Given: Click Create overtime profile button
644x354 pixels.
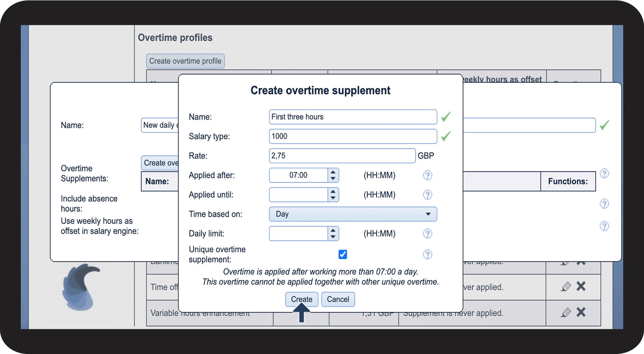Looking at the screenshot, I should tap(185, 61).
